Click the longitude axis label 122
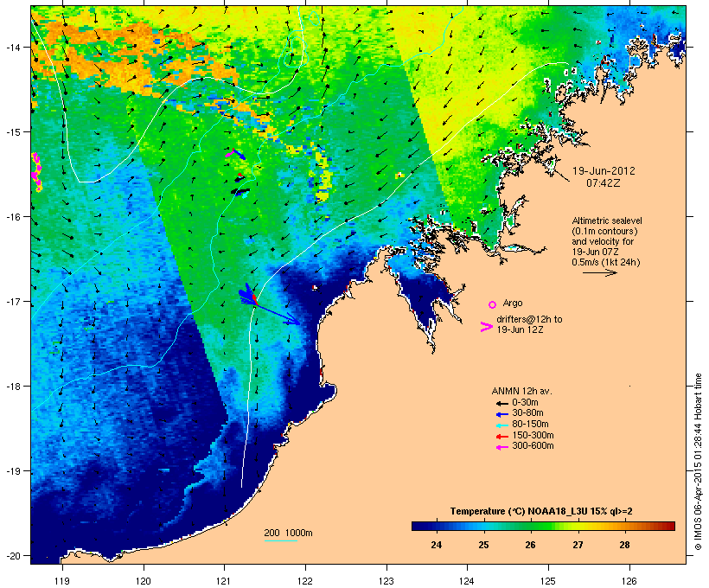This screenshot has width=709, height=588. [305, 581]
